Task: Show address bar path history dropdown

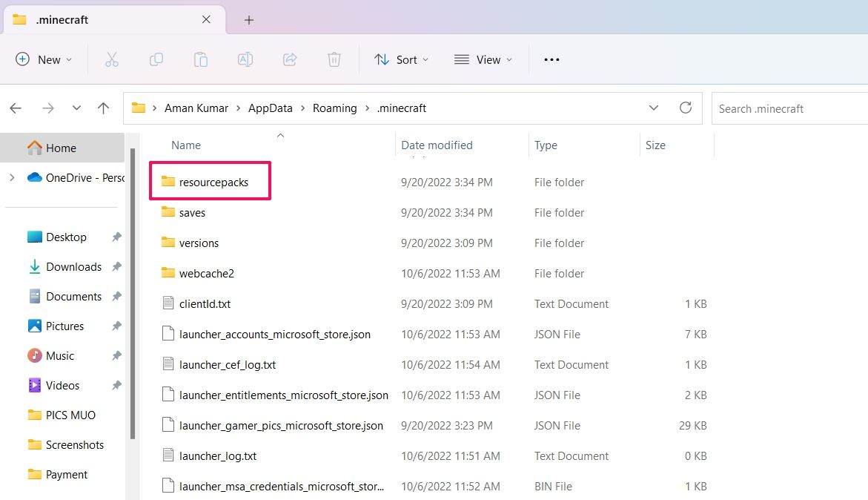Action: [654, 108]
